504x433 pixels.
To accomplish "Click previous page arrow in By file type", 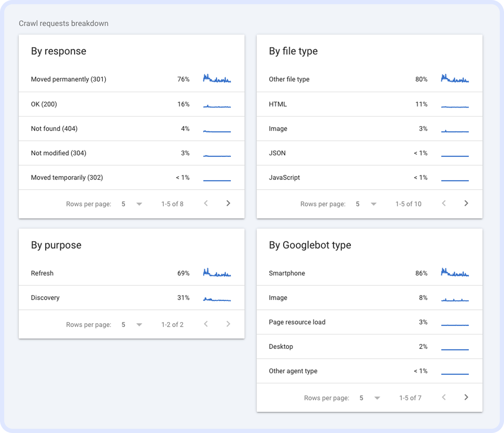I will (444, 203).
